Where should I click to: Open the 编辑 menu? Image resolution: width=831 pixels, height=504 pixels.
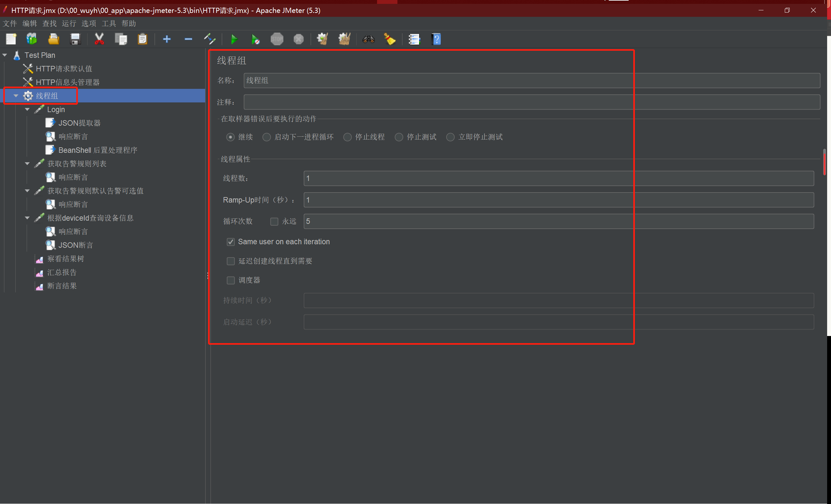(30, 23)
